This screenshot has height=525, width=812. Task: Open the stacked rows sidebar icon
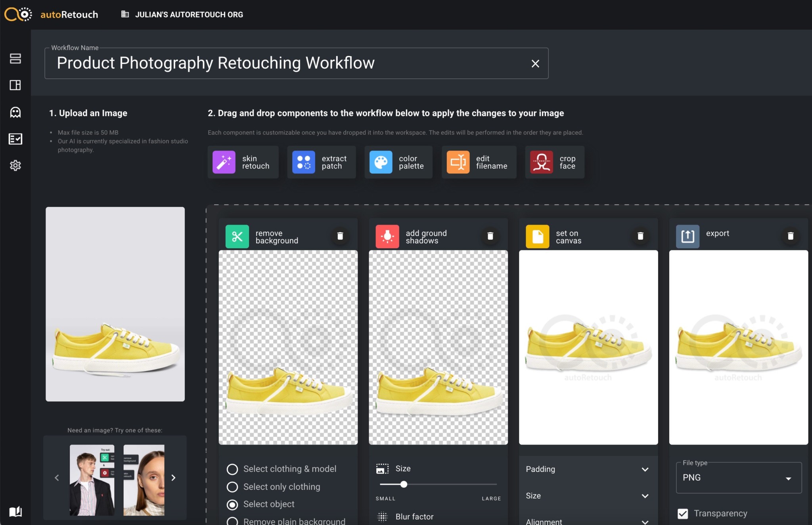(15, 59)
